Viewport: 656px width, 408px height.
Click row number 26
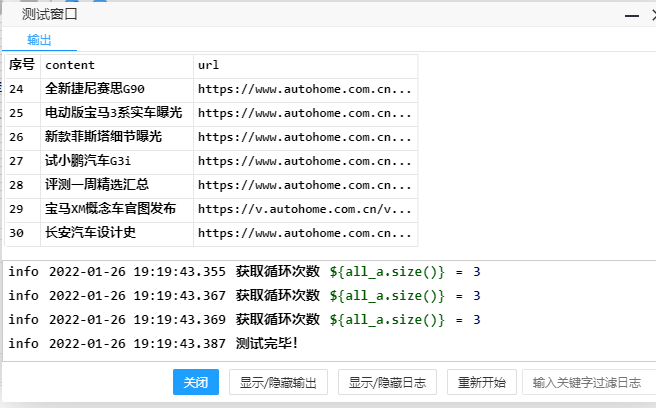(23, 138)
